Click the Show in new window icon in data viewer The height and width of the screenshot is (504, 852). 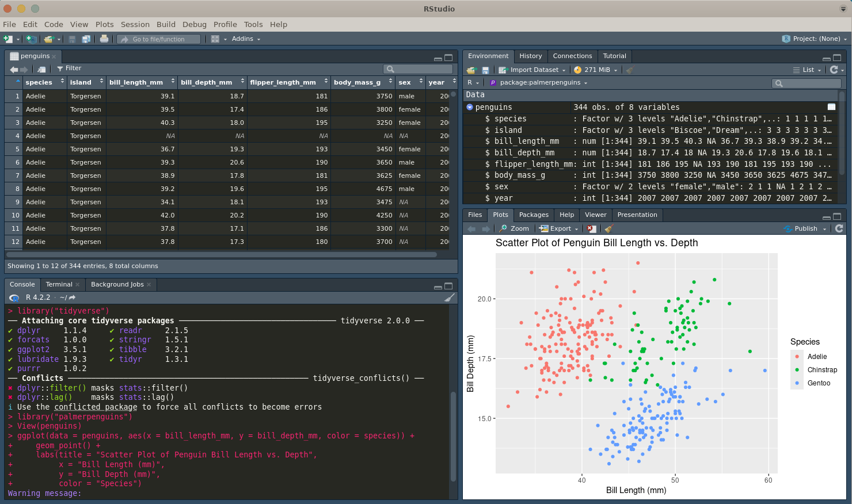tap(41, 69)
